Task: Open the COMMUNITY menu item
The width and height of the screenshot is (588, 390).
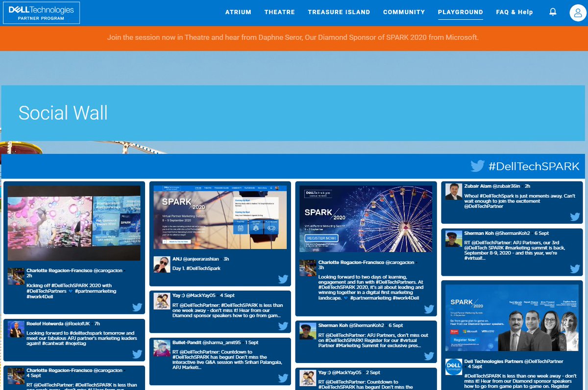Action: coord(404,12)
